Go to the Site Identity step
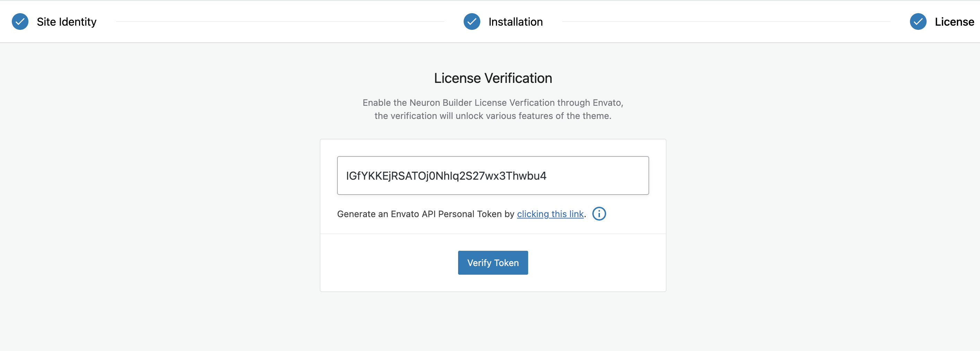Viewport: 980px width, 351px height. [67, 22]
